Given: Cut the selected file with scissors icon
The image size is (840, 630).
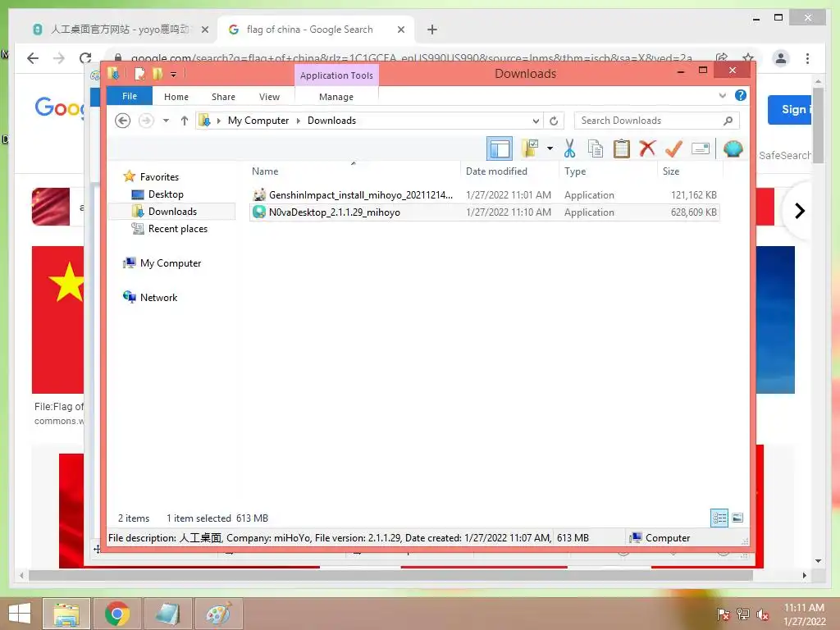Looking at the screenshot, I should pos(569,148).
